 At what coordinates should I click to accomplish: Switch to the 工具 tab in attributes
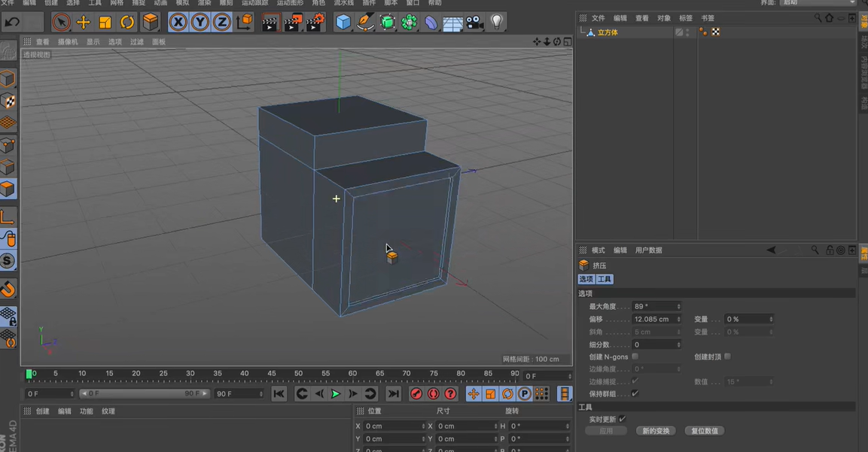pyautogui.click(x=605, y=279)
